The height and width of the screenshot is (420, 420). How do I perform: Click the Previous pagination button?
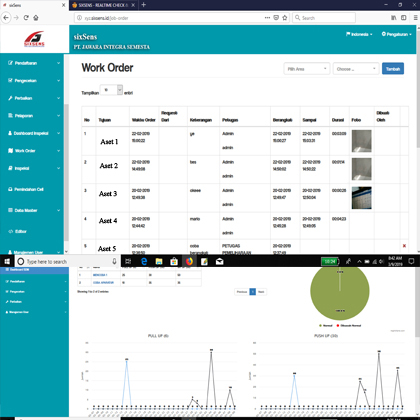242,292
